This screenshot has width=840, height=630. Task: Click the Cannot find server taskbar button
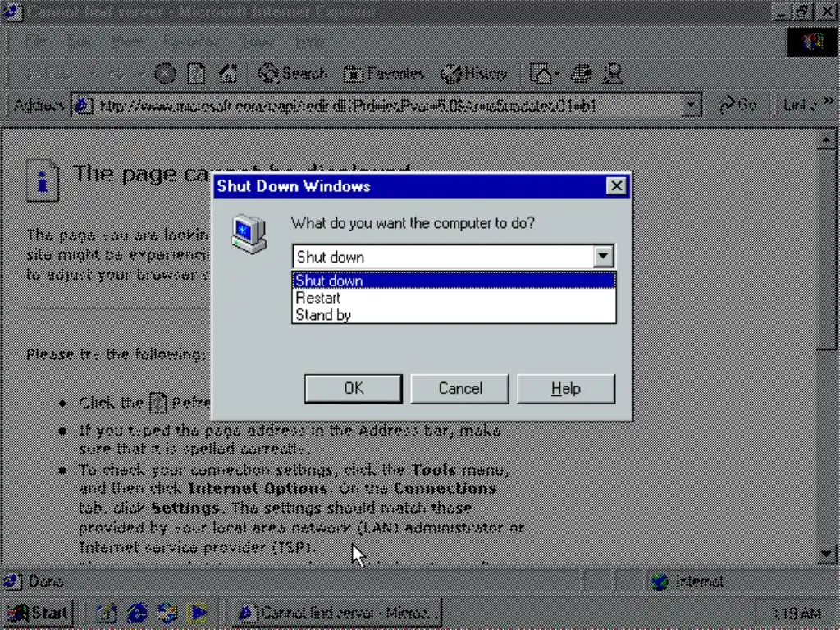point(337,612)
